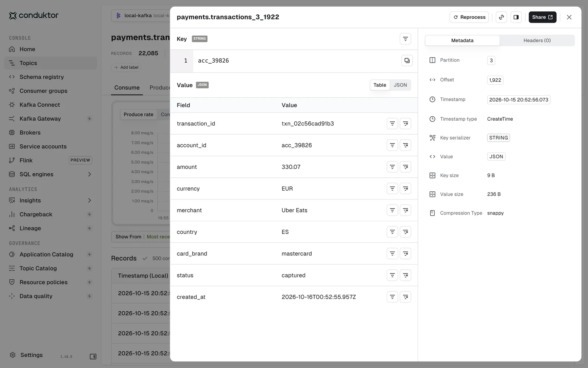Image resolution: width=588 pixels, height=368 pixels.
Task: Open the Produce rate chart tab
Action: click(x=139, y=115)
